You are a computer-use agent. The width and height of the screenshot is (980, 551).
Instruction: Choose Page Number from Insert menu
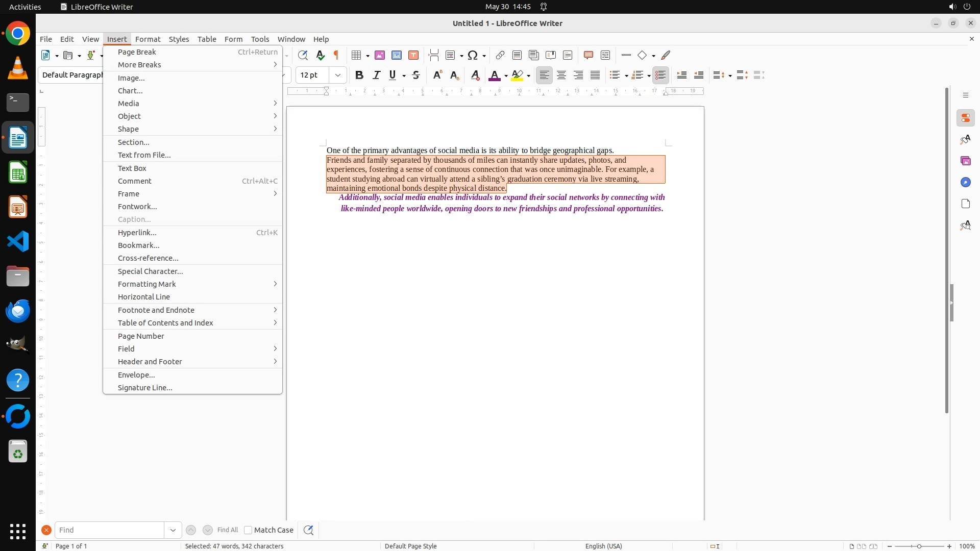pyautogui.click(x=141, y=336)
